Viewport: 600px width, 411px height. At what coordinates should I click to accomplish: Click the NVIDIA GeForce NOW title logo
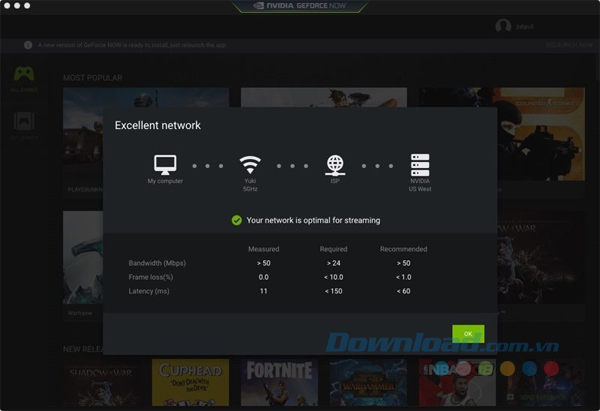point(300,6)
